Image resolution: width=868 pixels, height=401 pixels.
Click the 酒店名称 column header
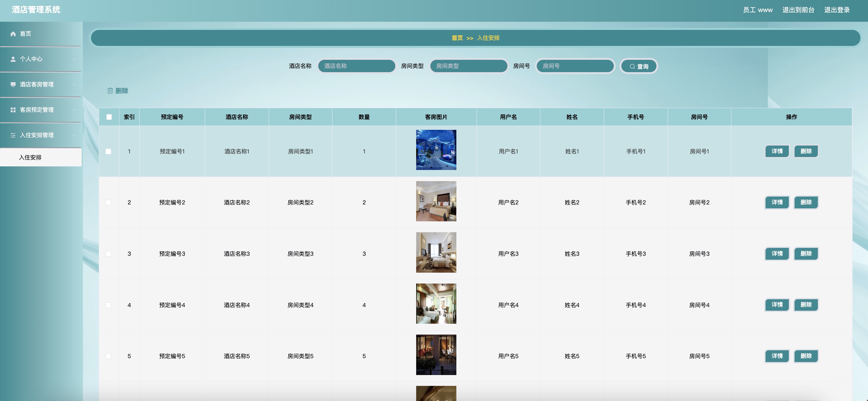(237, 117)
